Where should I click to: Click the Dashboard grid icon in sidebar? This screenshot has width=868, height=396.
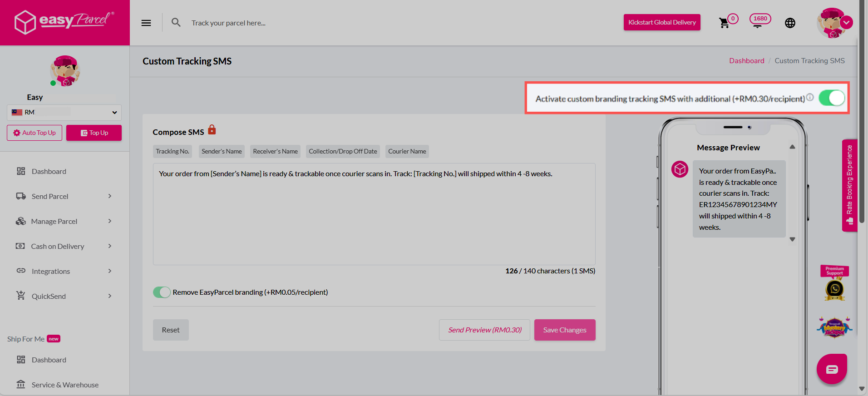pos(21,171)
